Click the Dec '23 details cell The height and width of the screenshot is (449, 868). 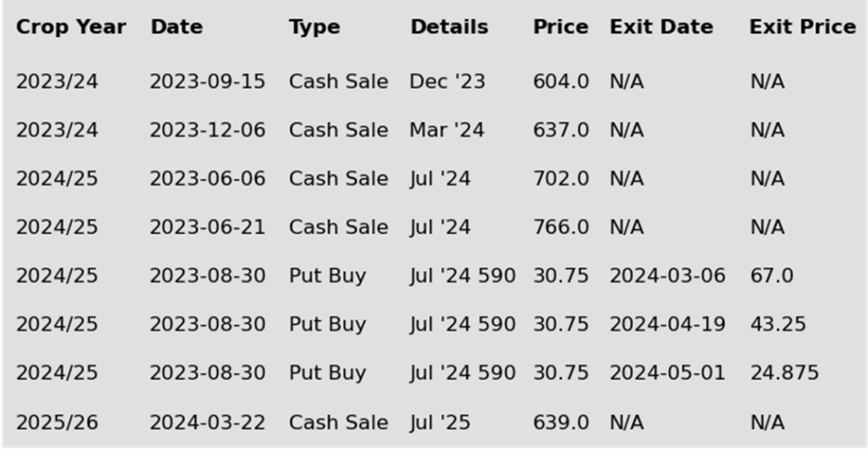click(x=448, y=82)
